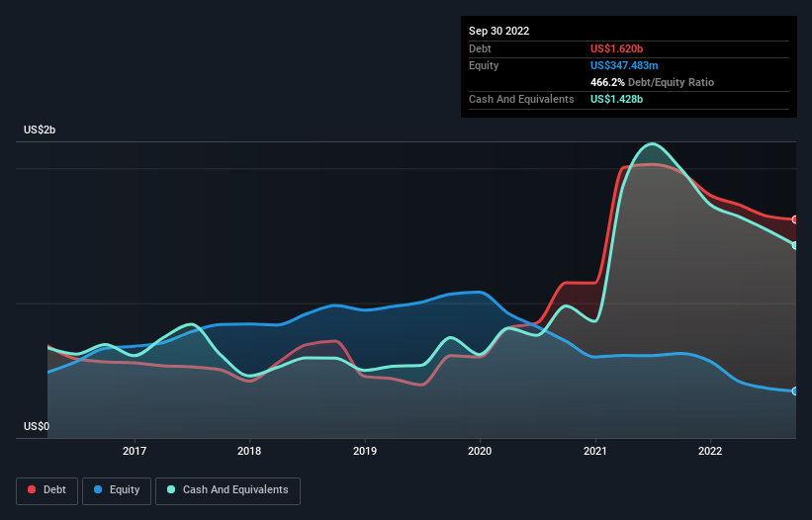Click the US$0 y-axis label
The height and width of the screenshot is (520, 812).
[37, 426]
